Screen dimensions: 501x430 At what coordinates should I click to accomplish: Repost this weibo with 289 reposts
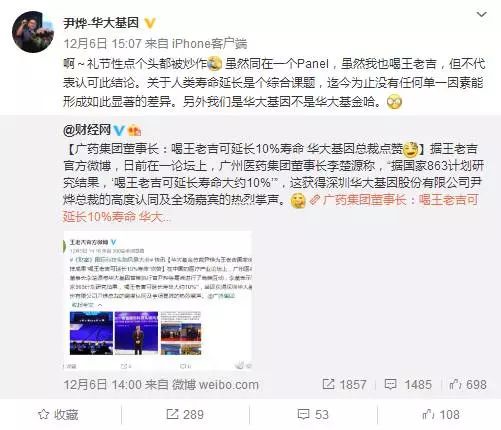tap(185, 415)
